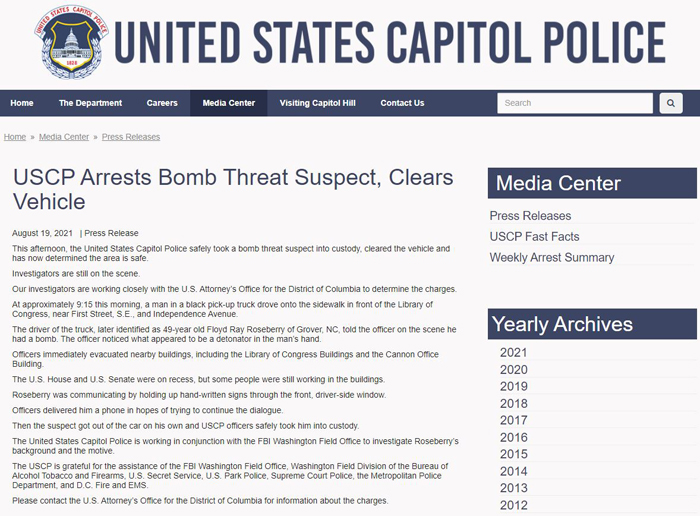The height and width of the screenshot is (516, 700).
Task: Follow the Home breadcrumb link
Action: pos(15,137)
